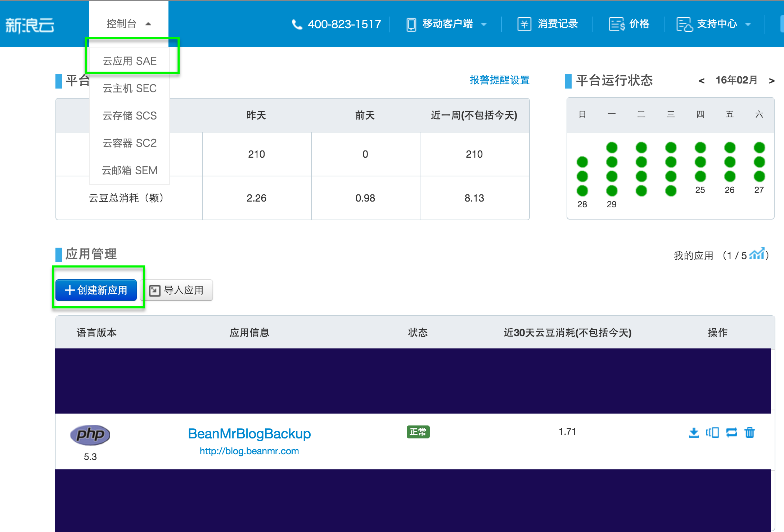
Task: Click the 2.26 yesterday consumption value
Action: click(x=256, y=198)
